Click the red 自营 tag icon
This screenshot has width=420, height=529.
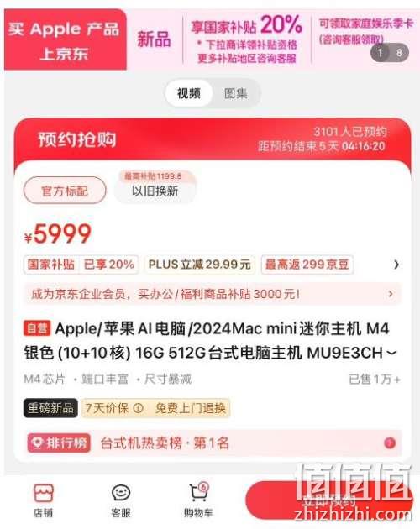[37, 328]
